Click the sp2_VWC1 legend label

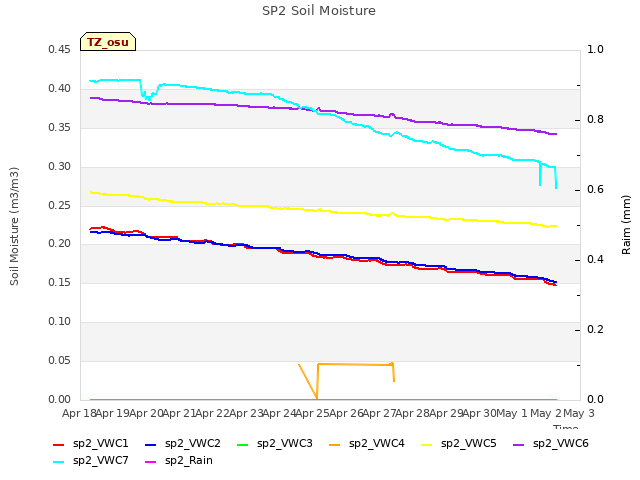pyautogui.click(x=100, y=444)
